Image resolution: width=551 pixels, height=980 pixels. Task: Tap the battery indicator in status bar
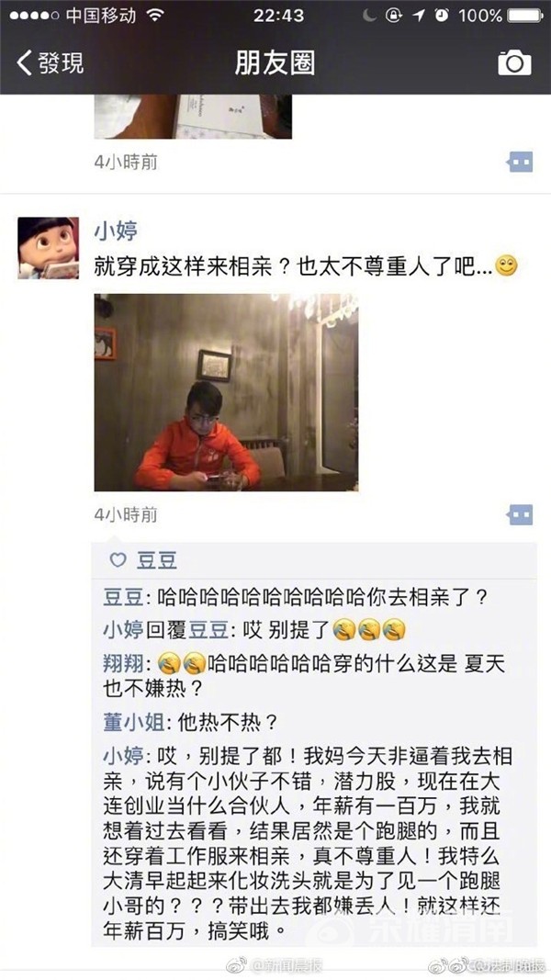[x=524, y=15]
